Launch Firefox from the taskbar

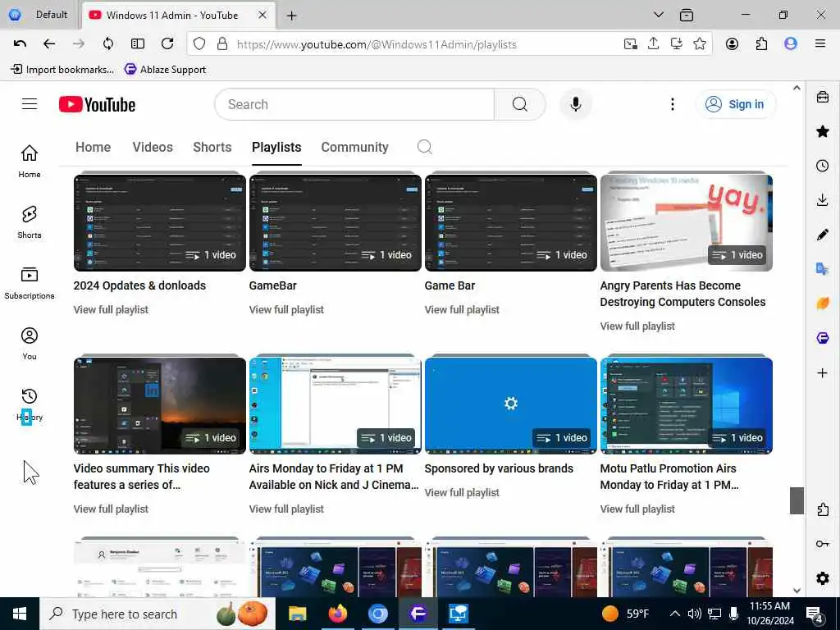337,614
